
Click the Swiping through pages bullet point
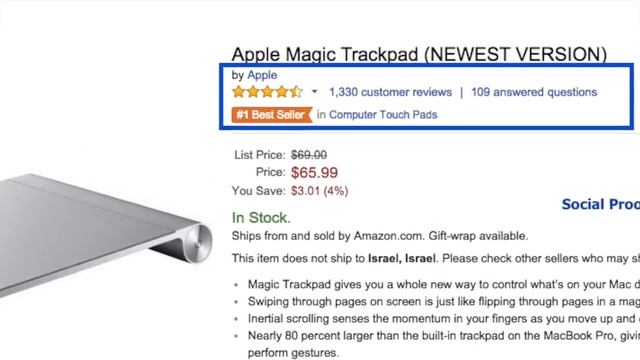(444, 302)
